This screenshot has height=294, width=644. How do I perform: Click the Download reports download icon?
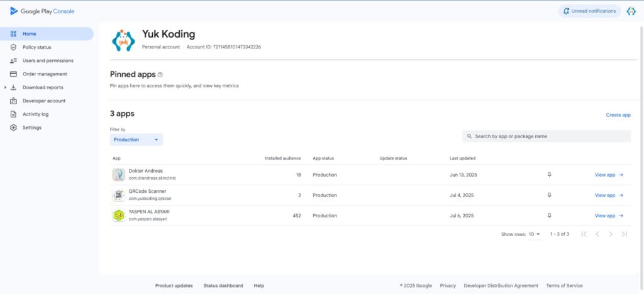(x=13, y=87)
